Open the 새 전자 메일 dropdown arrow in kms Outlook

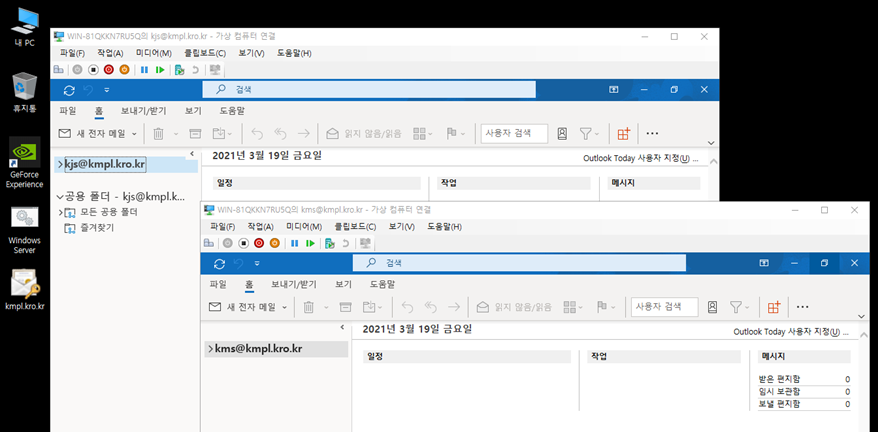tap(284, 308)
